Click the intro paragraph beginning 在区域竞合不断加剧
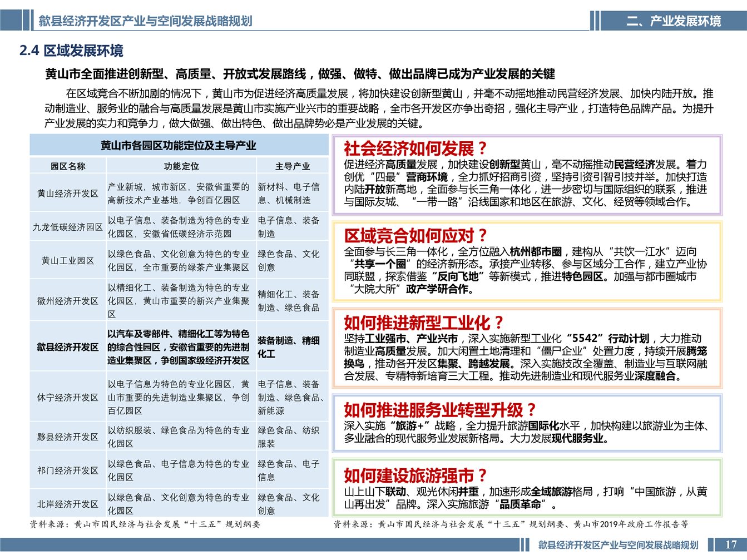This screenshot has width=747, height=560. click(x=379, y=108)
